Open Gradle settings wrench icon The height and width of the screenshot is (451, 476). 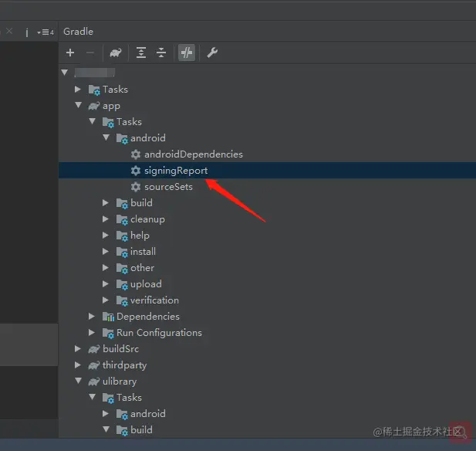(x=212, y=53)
